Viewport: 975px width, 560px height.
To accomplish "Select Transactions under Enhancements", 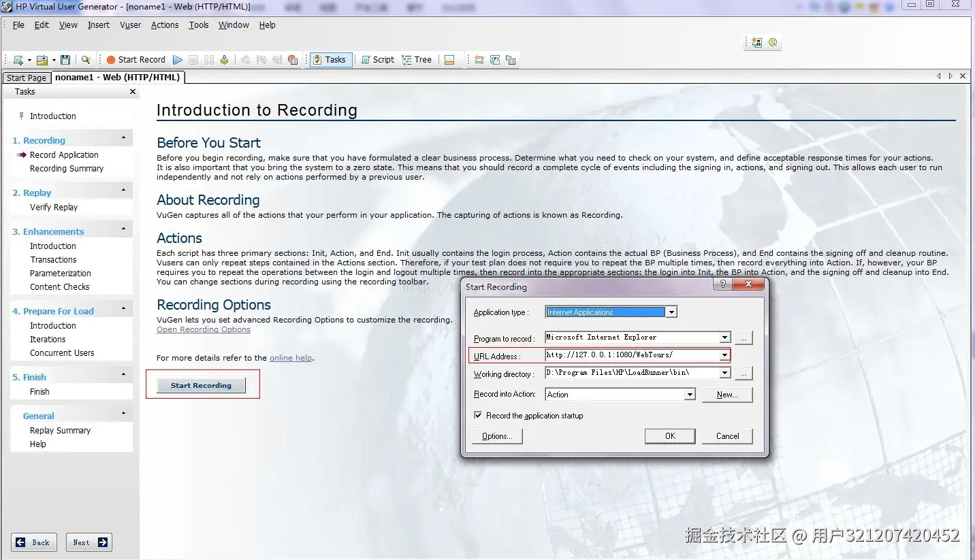I will coord(53,260).
